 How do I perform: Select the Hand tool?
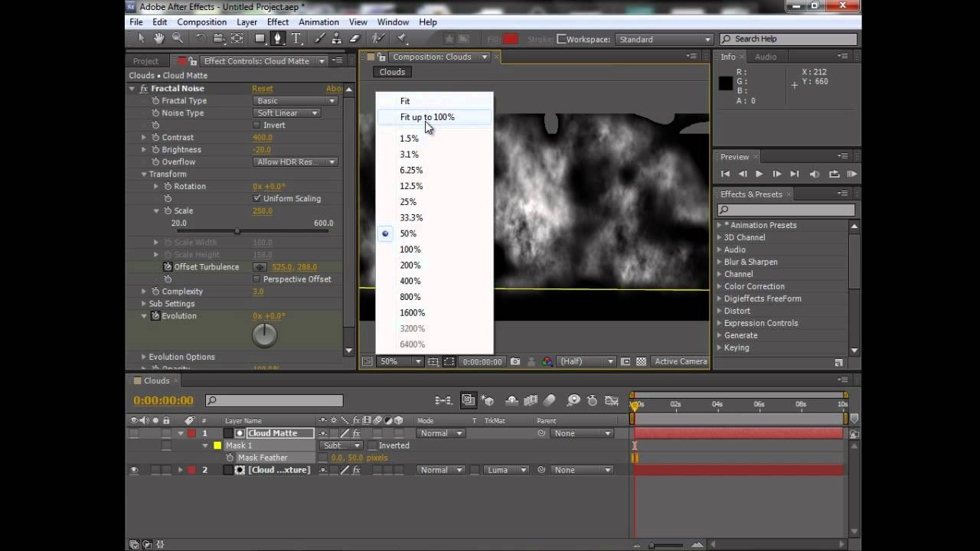point(159,38)
